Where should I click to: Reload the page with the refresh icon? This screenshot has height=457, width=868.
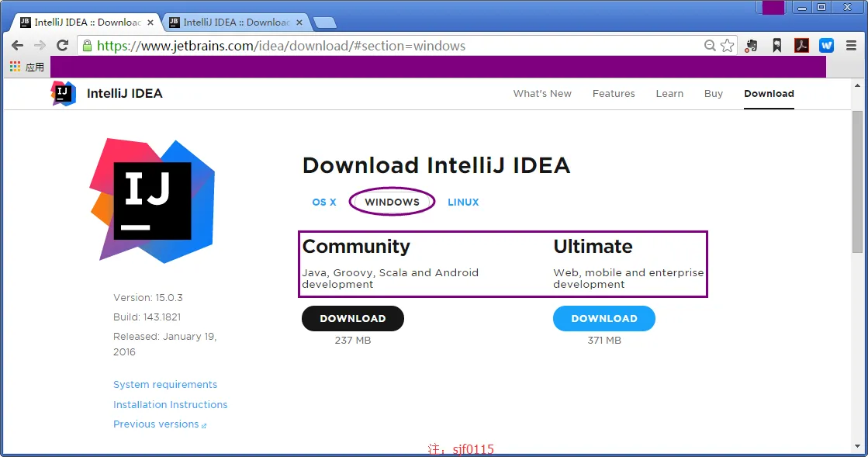tap(63, 46)
